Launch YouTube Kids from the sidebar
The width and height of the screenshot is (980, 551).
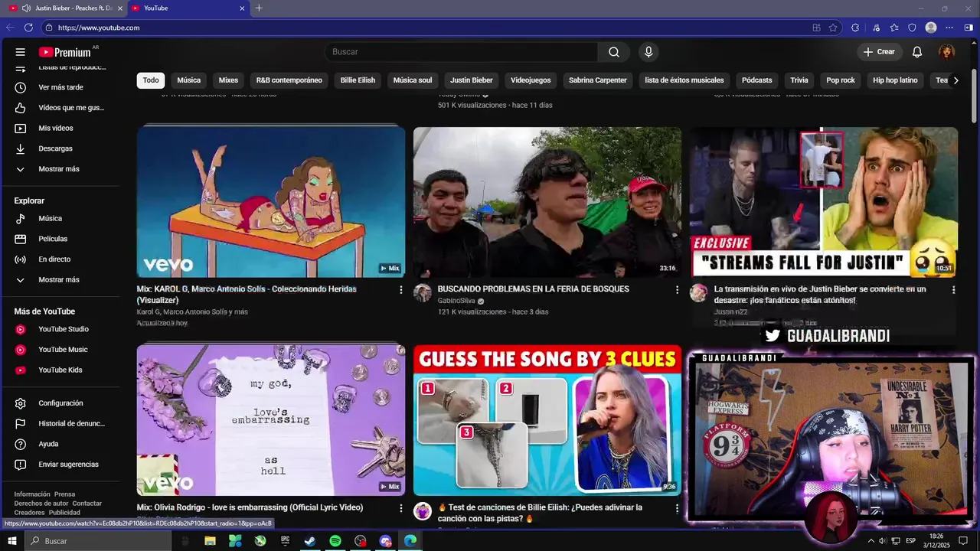pyautogui.click(x=60, y=370)
